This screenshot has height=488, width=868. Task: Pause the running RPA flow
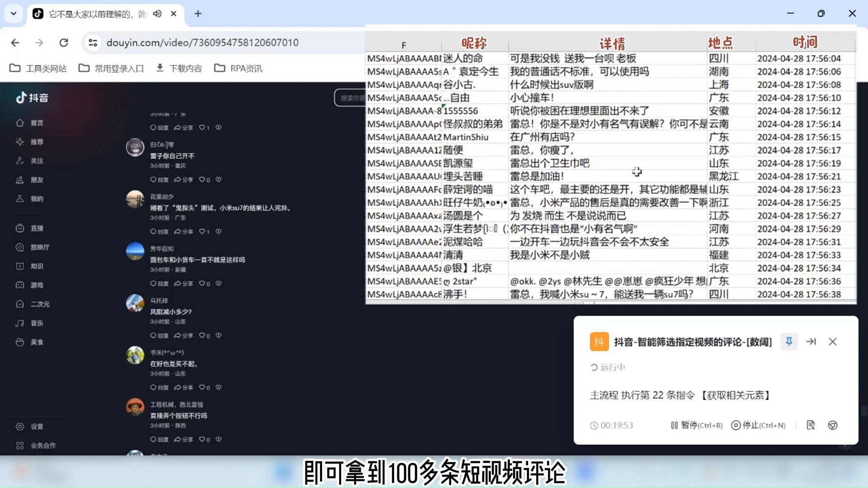point(697,425)
